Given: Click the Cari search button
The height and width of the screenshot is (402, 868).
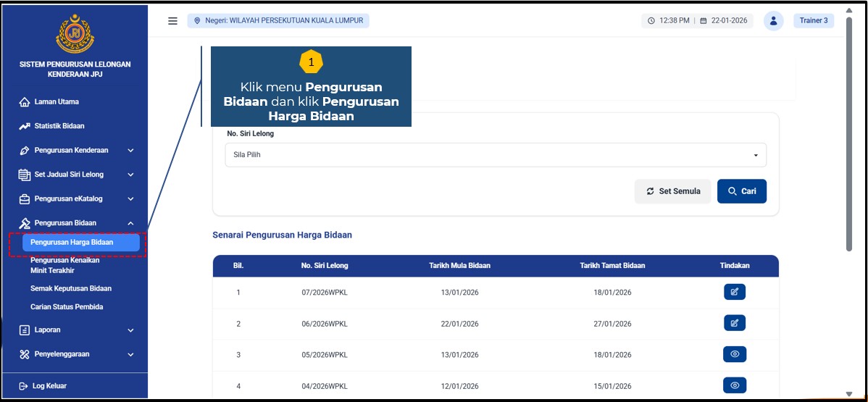Looking at the screenshot, I should (741, 191).
